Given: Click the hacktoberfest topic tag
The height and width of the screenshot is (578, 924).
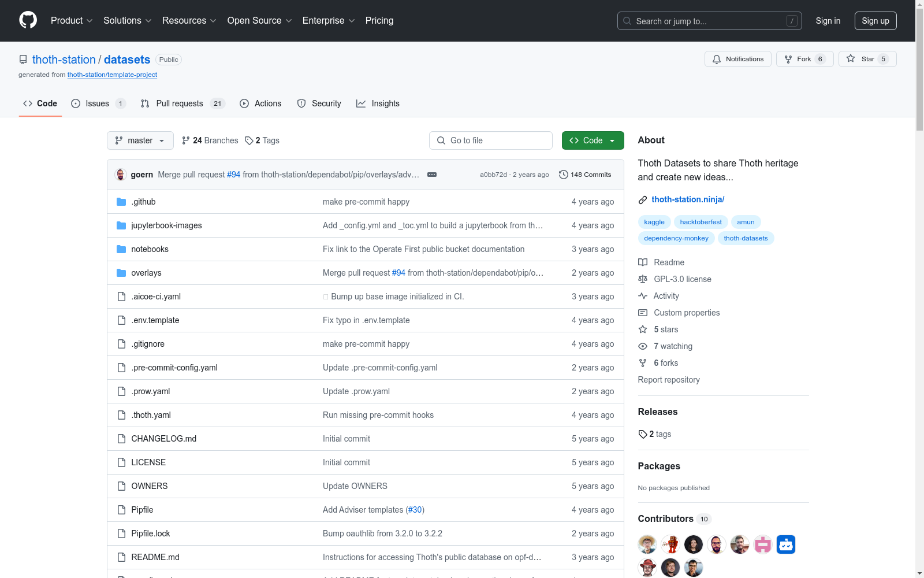Looking at the screenshot, I should tap(701, 222).
